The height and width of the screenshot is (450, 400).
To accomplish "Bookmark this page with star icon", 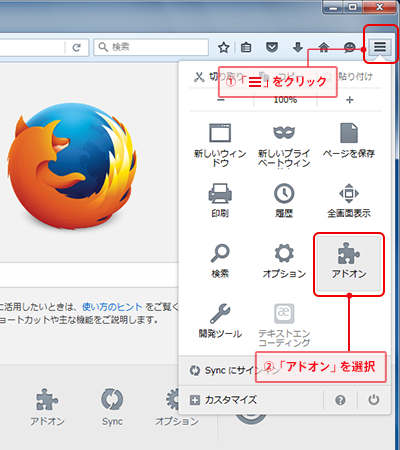I will tap(223, 48).
